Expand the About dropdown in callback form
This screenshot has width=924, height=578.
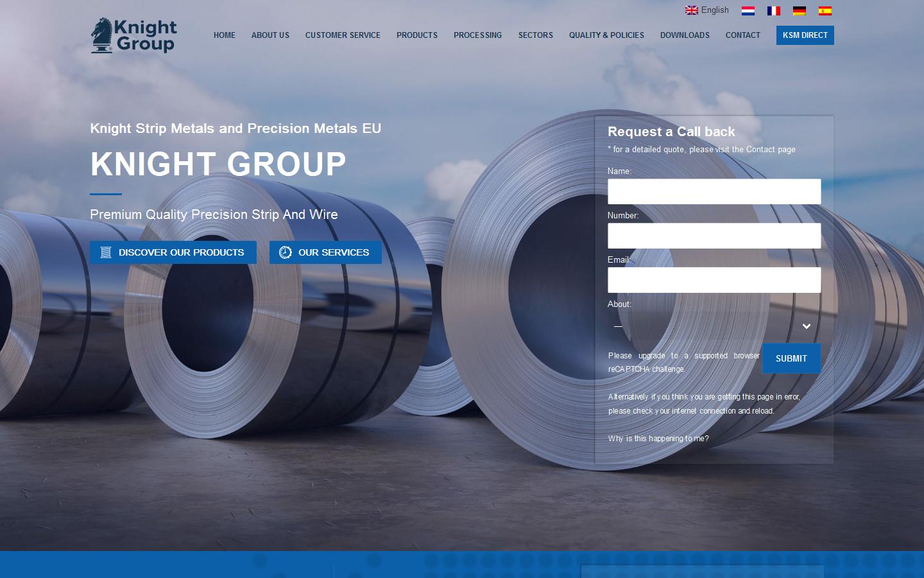tap(714, 326)
